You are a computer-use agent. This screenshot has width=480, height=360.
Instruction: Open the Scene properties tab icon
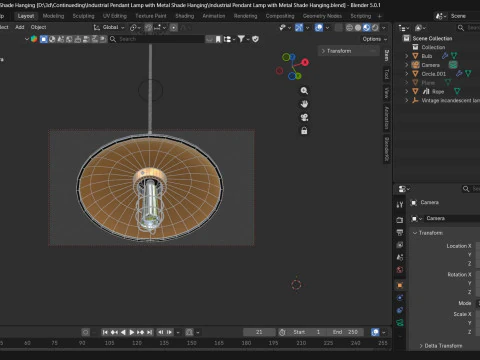(400, 257)
